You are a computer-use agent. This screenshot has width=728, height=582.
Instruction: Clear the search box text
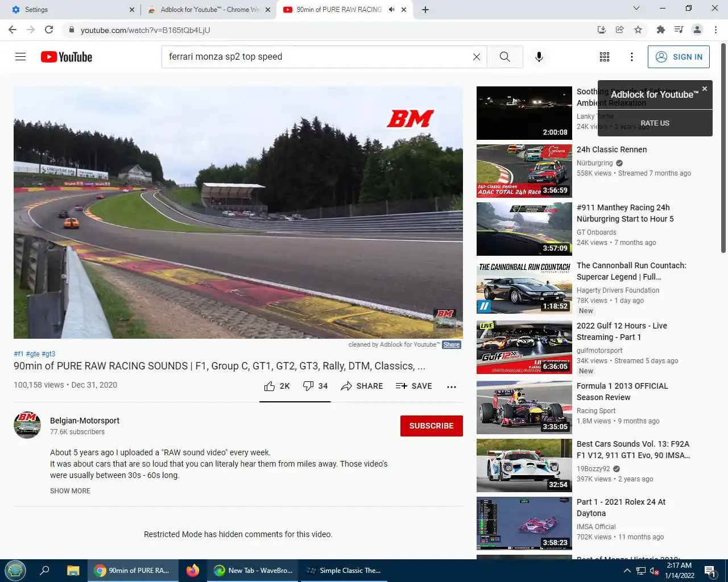click(x=477, y=57)
